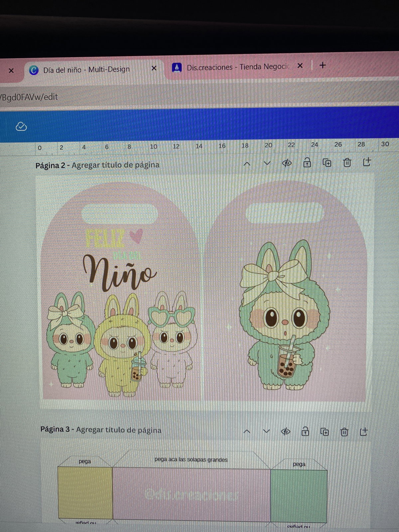Open a new browser tab

[x=323, y=65]
